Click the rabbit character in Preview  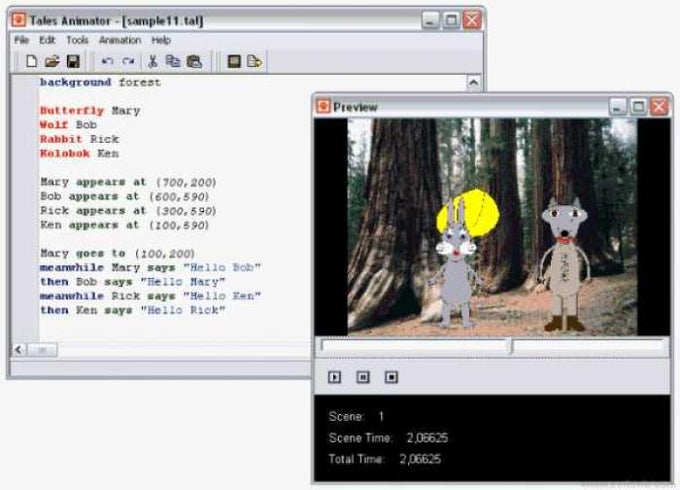click(456, 265)
